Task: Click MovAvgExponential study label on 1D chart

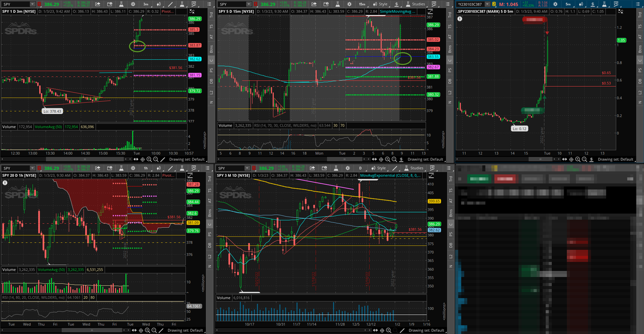Action: pyautogui.click(x=390, y=175)
